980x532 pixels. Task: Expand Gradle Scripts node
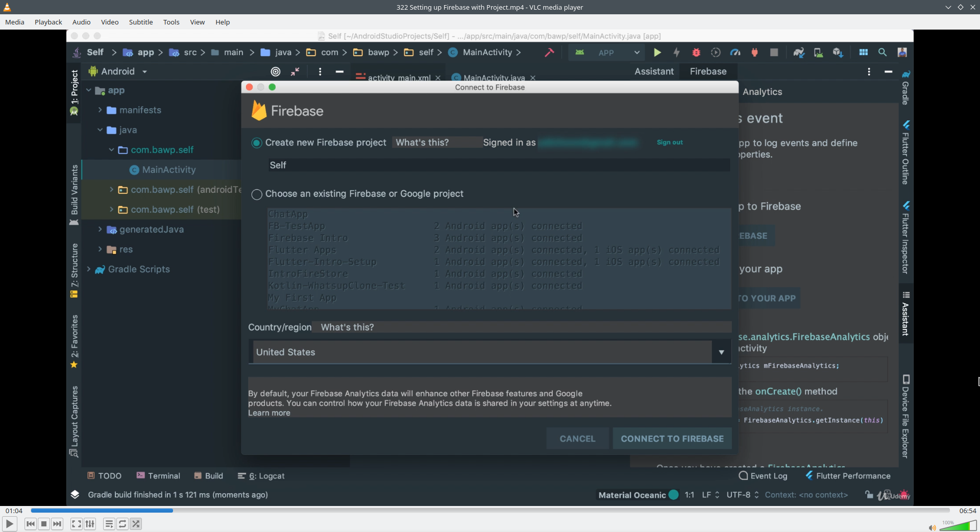89,269
